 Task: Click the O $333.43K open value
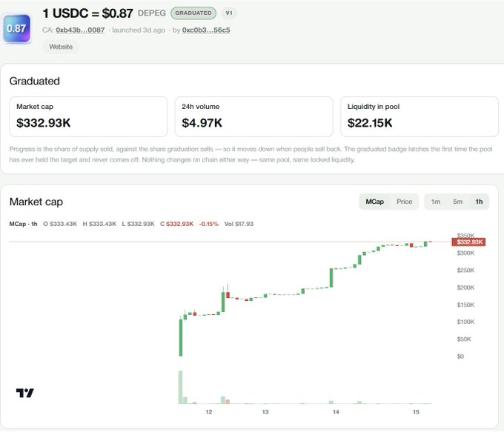(x=60, y=224)
